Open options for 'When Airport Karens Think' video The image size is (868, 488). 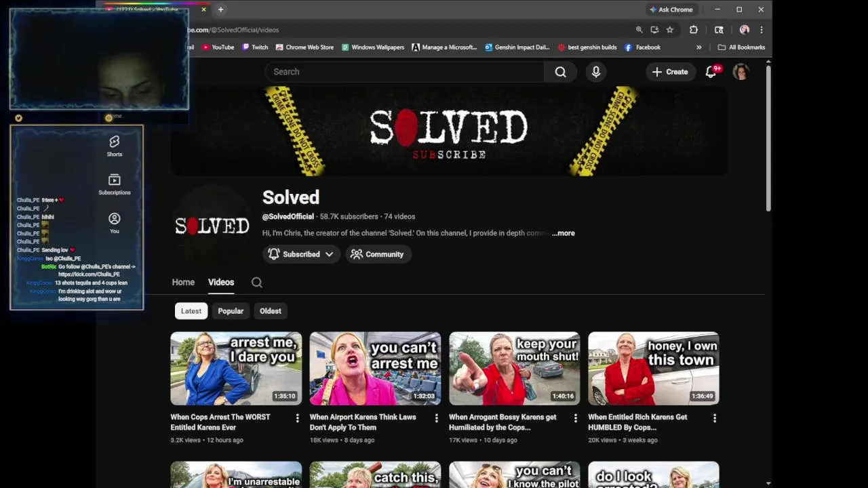coord(436,418)
